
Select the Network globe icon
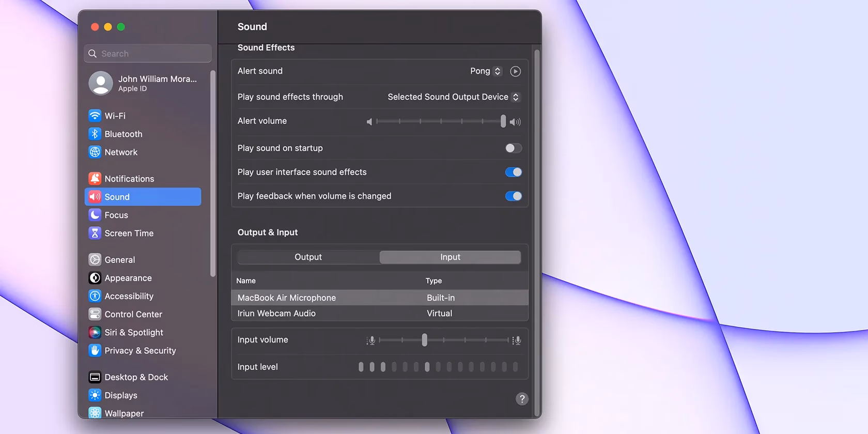click(95, 152)
